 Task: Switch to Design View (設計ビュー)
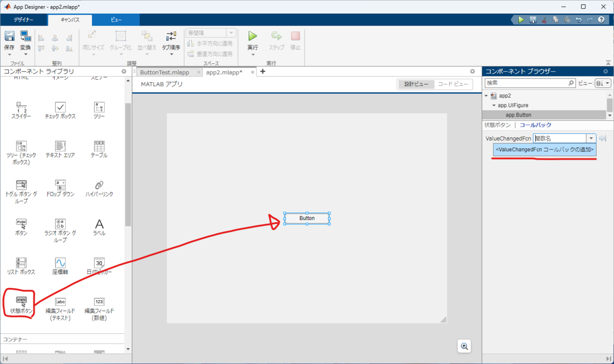click(415, 84)
